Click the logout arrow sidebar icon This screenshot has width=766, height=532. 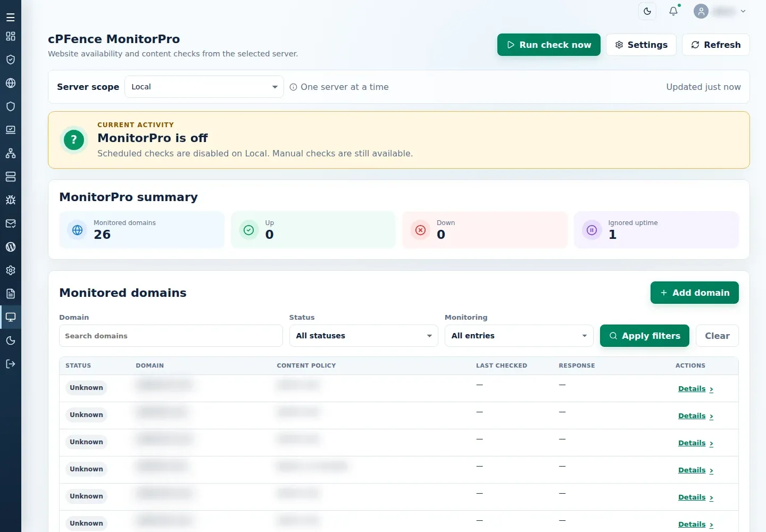pos(11,364)
